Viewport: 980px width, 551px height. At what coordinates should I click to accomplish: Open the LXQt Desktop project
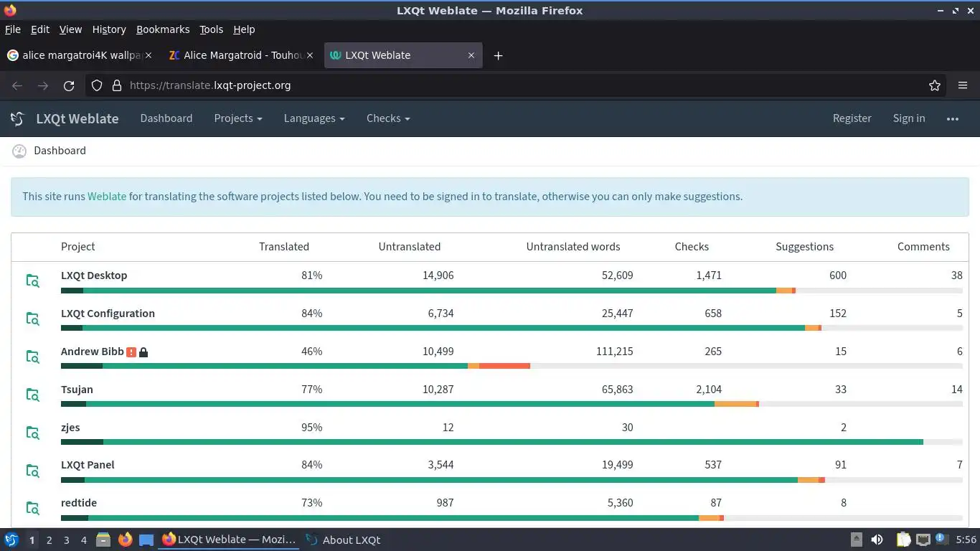[x=94, y=275]
